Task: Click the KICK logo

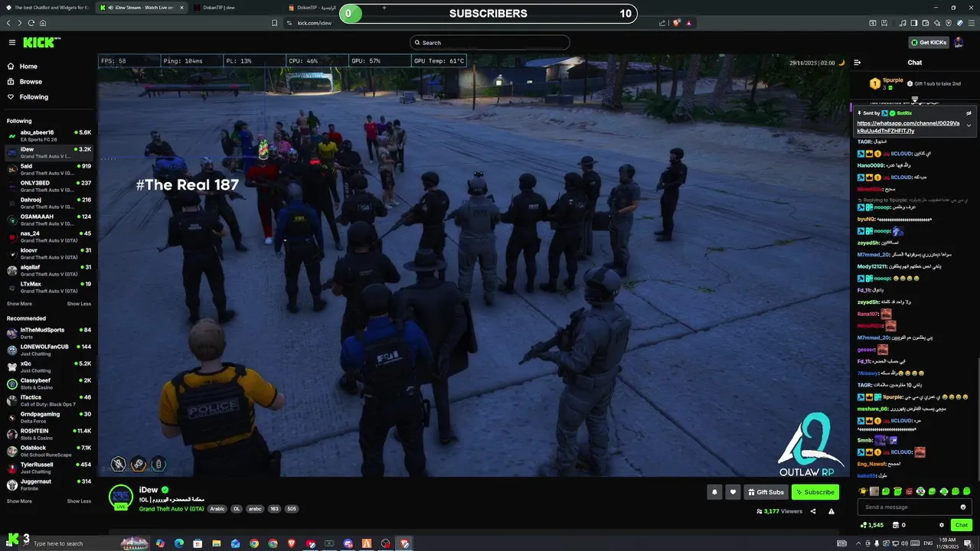Action: coord(40,43)
